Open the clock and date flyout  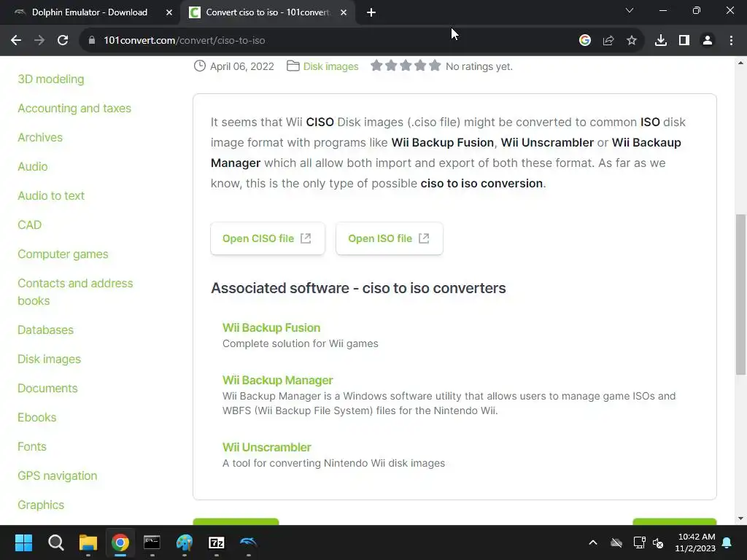(x=695, y=542)
